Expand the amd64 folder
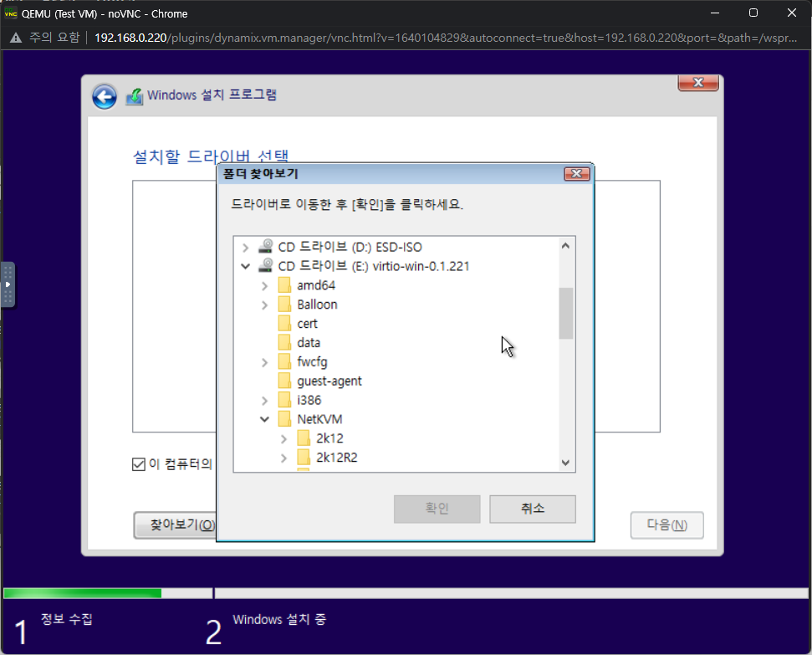 [264, 286]
